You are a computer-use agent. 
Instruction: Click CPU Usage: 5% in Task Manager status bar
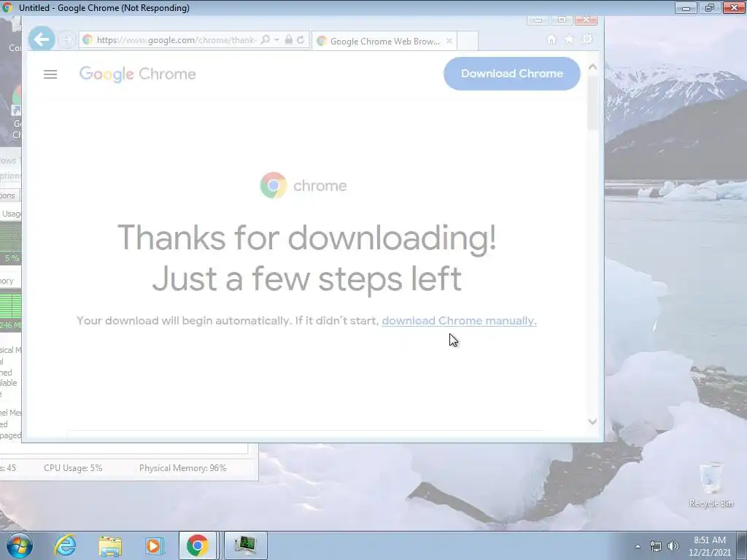point(73,468)
